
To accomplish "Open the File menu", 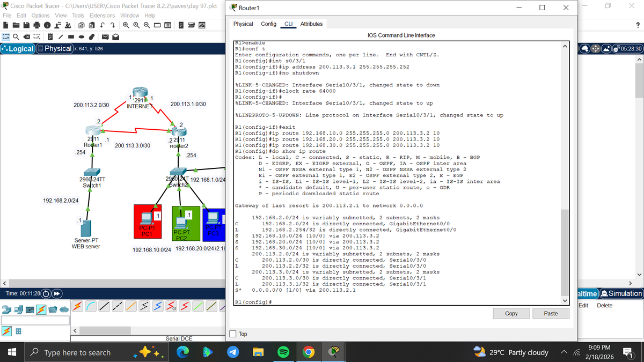I will pyautogui.click(x=8, y=16).
